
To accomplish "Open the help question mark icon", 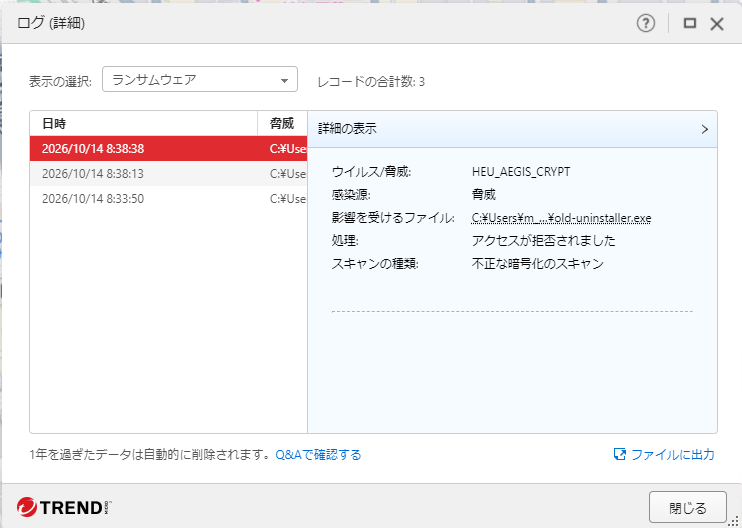I will tap(645, 23).
